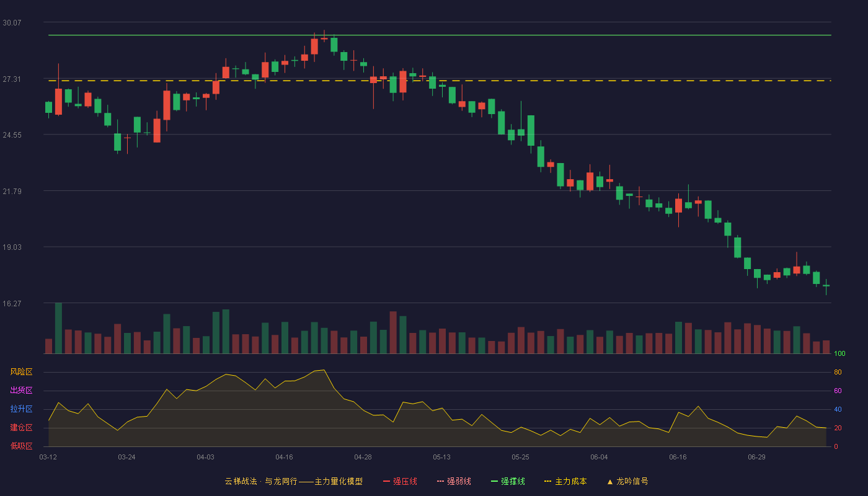The width and height of the screenshot is (868, 496).
Task: Click the tallest volume bar beside 03-12
Action: point(58,328)
